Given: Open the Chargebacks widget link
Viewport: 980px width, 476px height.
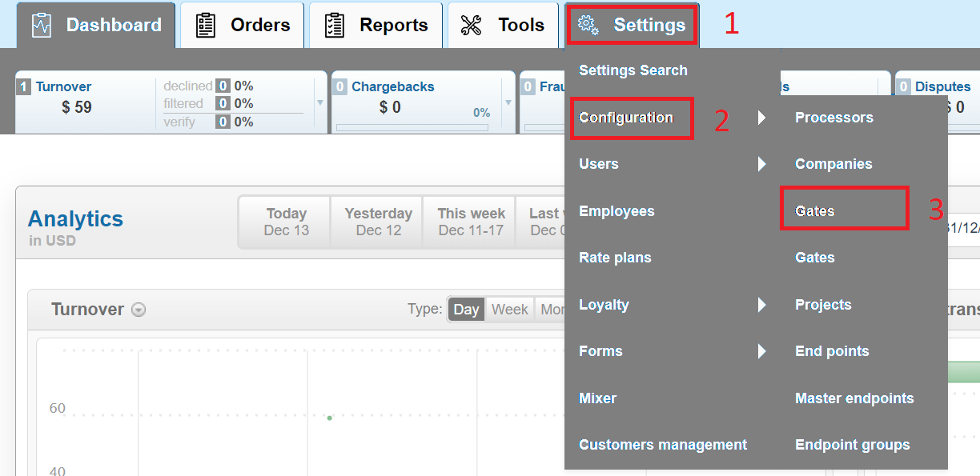Looking at the screenshot, I should pyautogui.click(x=392, y=86).
